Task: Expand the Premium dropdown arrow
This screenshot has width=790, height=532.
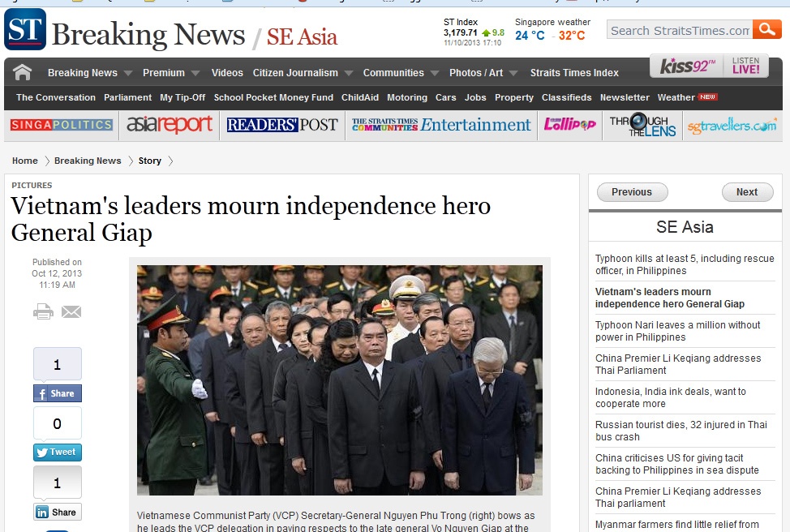Action: point(195,73)
